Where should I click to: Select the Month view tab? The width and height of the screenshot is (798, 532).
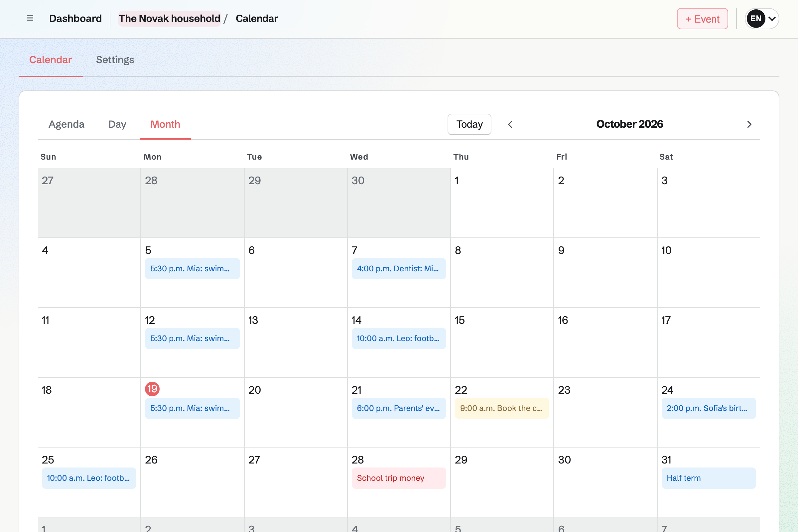pyautogui.click(x=165, y=124)
